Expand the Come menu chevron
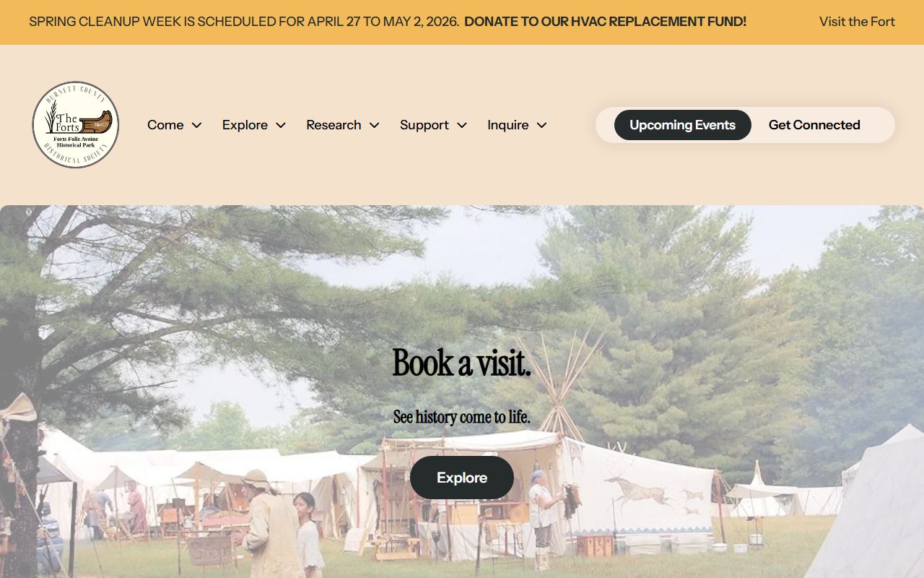The height and width of the screenshot is (578, 924). 196,125
